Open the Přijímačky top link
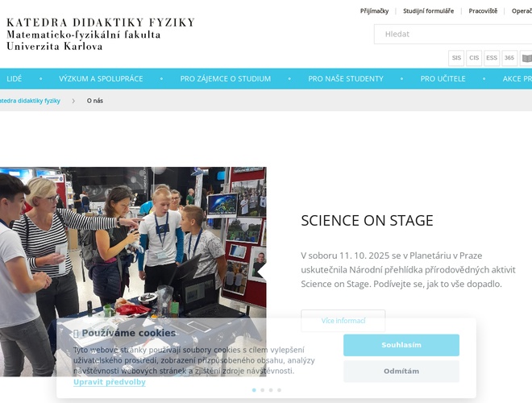This screenshot has width=532, height=403. click(374, 10)
